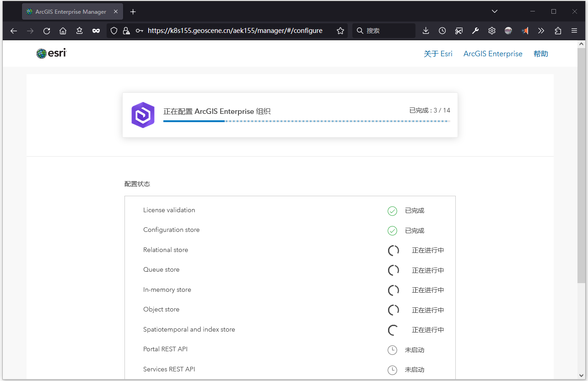Viewport: 588px width, 381px height.
Task: Open the developer tools wrench icon
Action: pyautogui.click(x=475, y=31)
